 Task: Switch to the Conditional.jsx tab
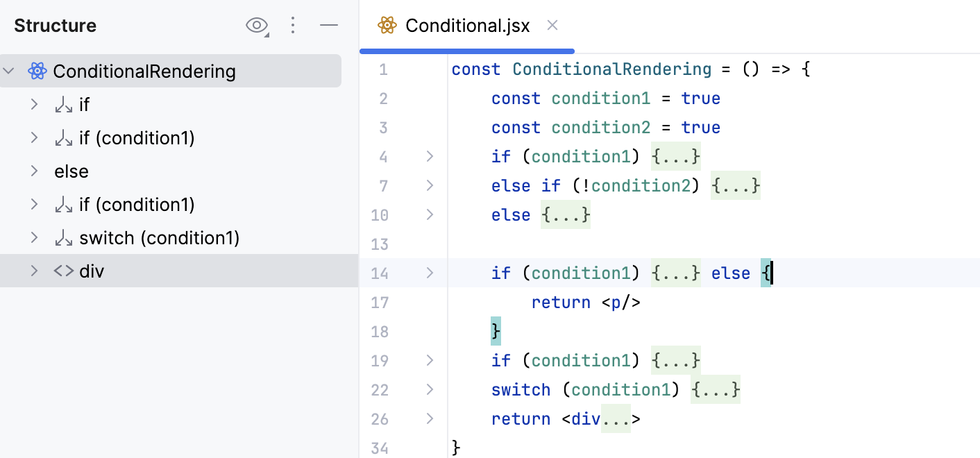click(467, 25)
